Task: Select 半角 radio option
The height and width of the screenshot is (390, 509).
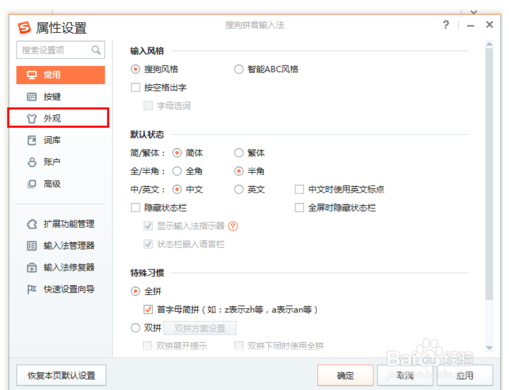Action: point(239,171)
